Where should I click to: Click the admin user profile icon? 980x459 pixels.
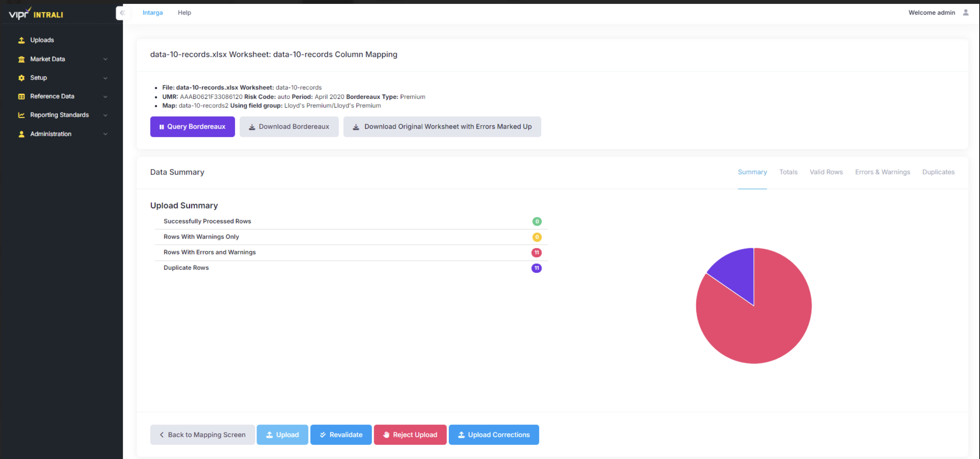[x=966, y=13]
